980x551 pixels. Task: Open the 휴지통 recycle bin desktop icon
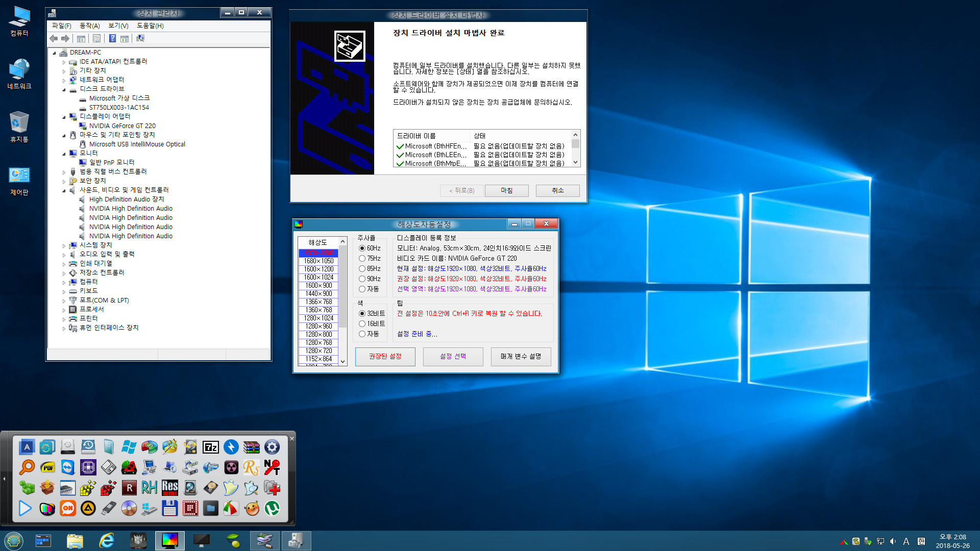click(19, 128)
